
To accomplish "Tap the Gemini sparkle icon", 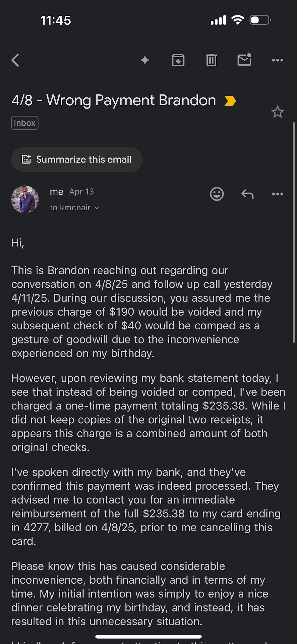I will (x=145, y=60).
